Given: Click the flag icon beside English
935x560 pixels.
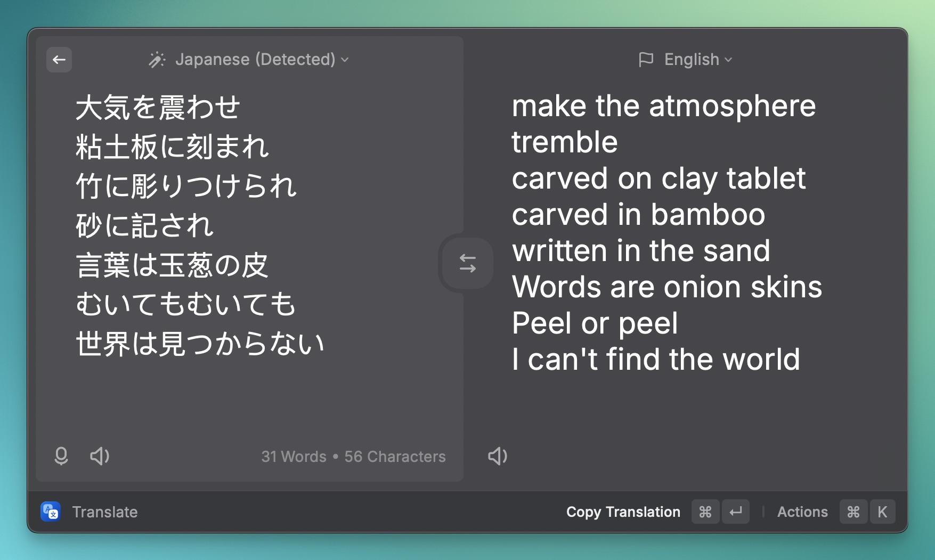Looking at the screenshot, I should (x=646, y=60).
